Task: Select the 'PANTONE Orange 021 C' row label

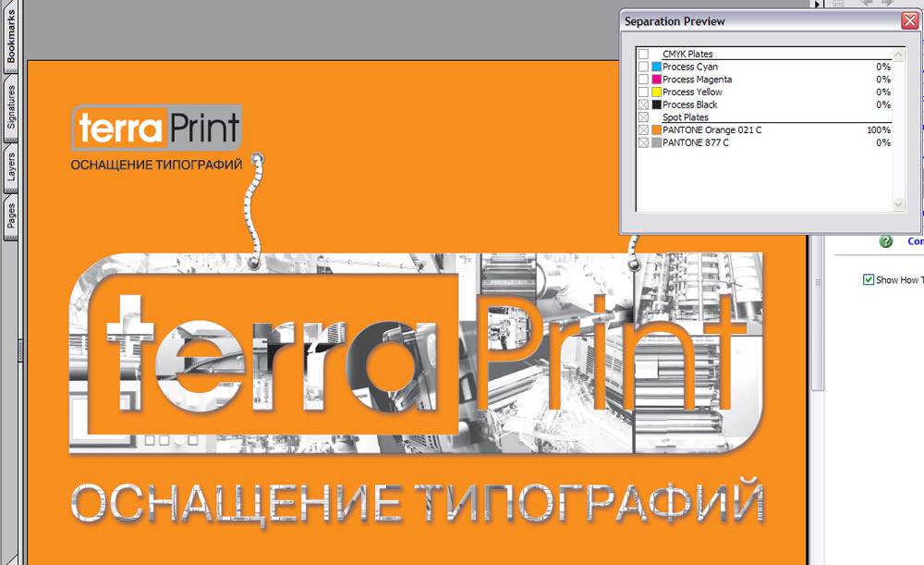Action: (x=711, y=130)
